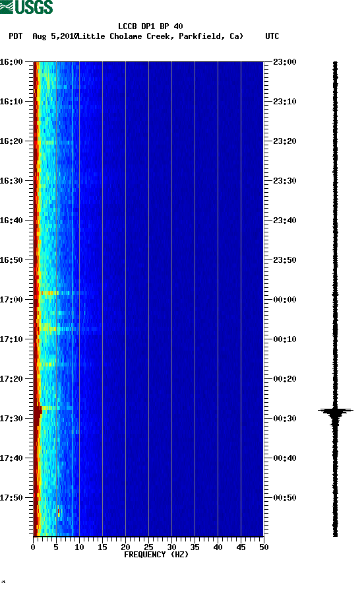Click the PDT timezone label
This screenshot has height=589, width=364.
15,36
